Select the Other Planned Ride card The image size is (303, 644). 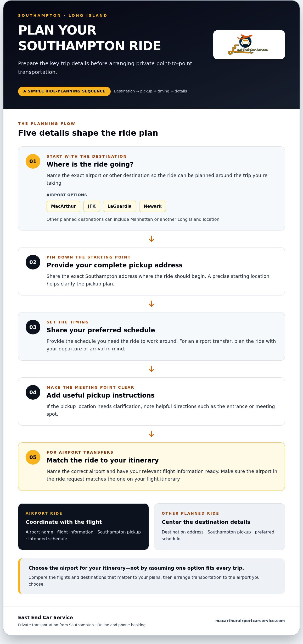[220, 527]
